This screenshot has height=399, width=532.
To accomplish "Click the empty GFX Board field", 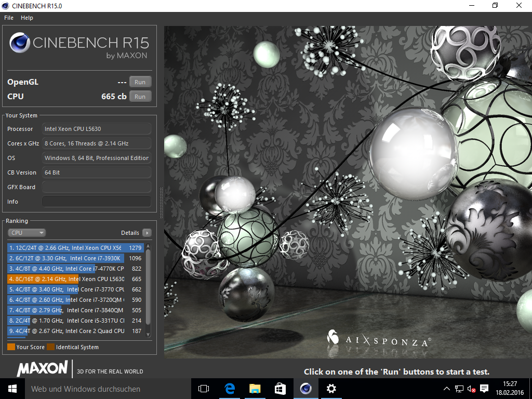I will (x=97, y=187).
